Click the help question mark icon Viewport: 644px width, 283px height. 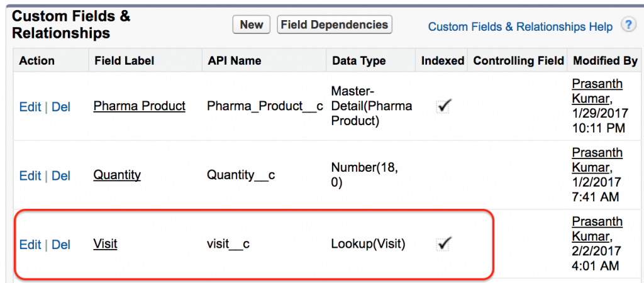tap(628, 25)
